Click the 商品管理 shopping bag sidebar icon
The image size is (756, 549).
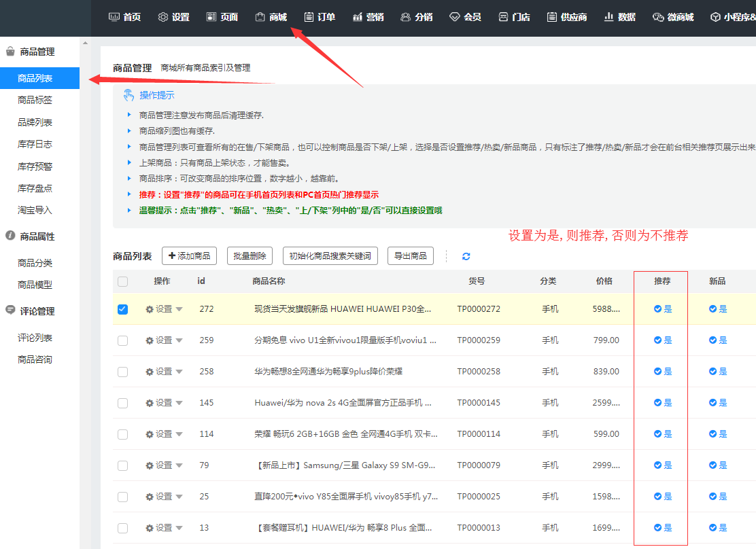(x=10, y=51)
